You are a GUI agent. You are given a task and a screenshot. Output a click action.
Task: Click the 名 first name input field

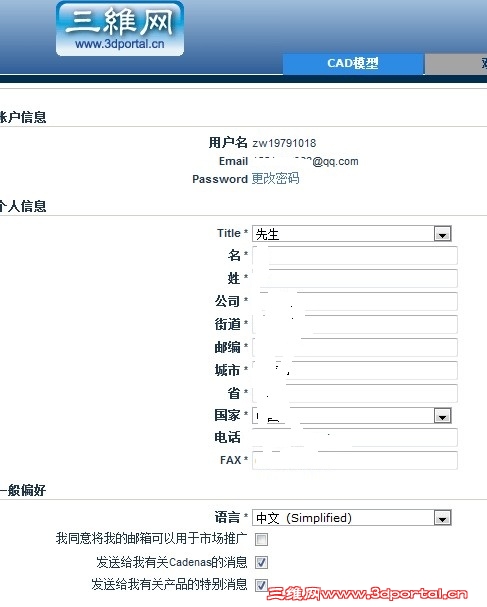(355, 255)
